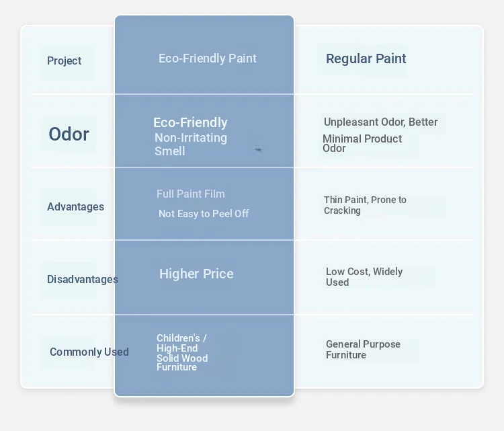
Task: Click the Disadvantages row label
Action: pos(83,279)
